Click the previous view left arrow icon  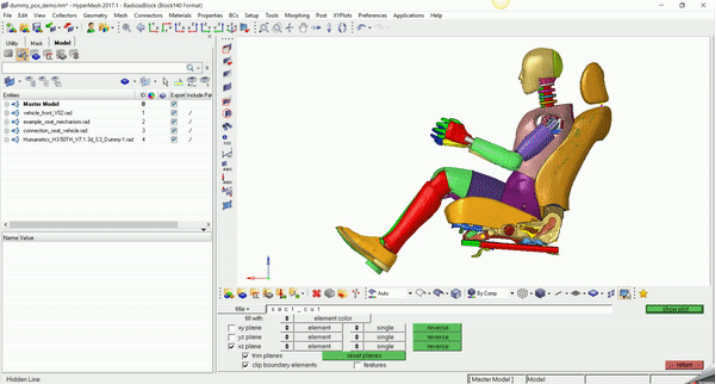[141, 28]
